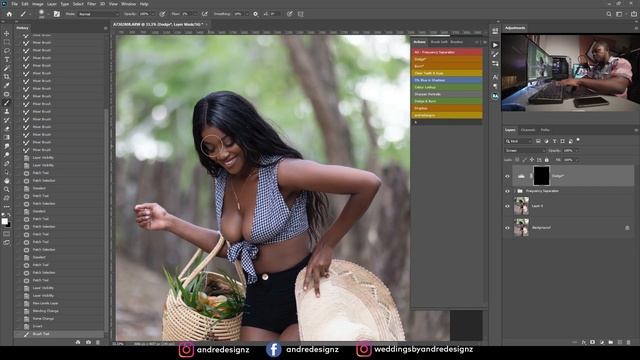Run the Sharpen Portraits action button
This screenshot has height=360, width=640.
tap(447, 94)
